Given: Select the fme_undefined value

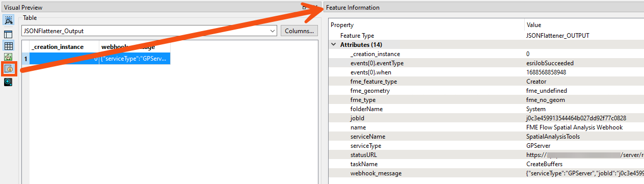Looking at the screenshot, I should point(546,91).
